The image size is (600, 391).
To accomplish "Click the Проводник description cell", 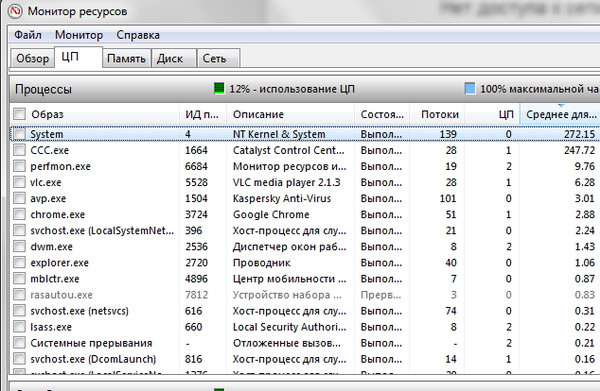I will 262,263.
